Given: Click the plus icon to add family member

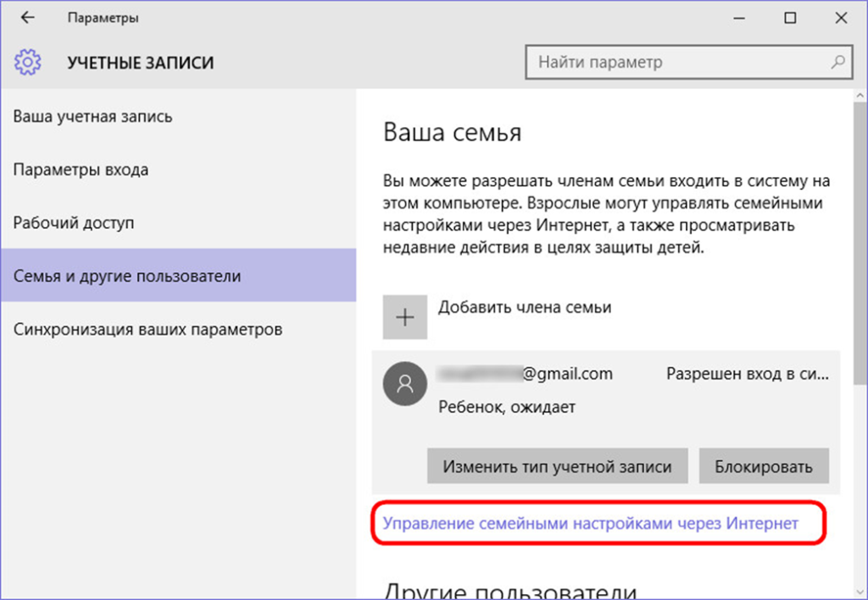Looking at the screenshot, I should 404,317.
